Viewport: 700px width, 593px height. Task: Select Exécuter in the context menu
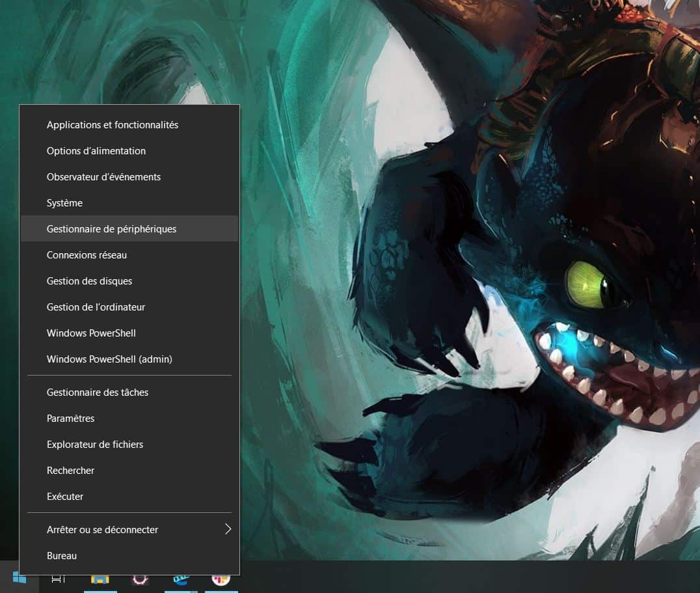[x=65, y=497]
